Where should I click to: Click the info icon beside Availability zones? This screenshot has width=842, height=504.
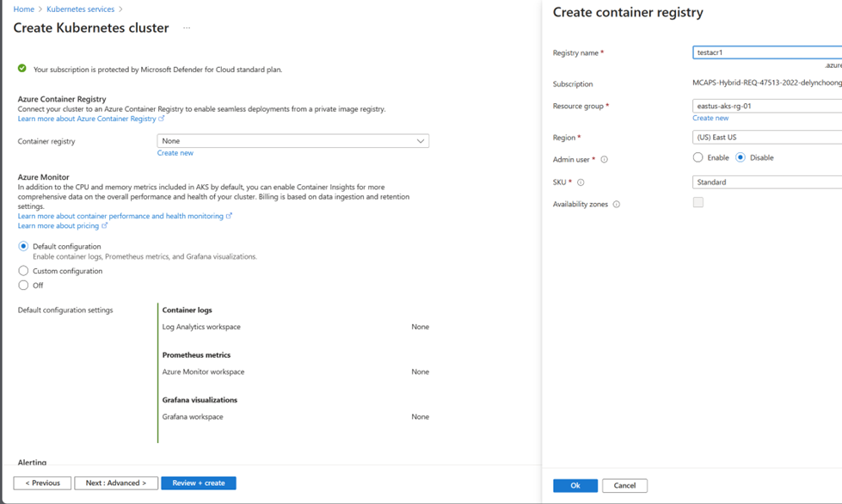(617, 205)
